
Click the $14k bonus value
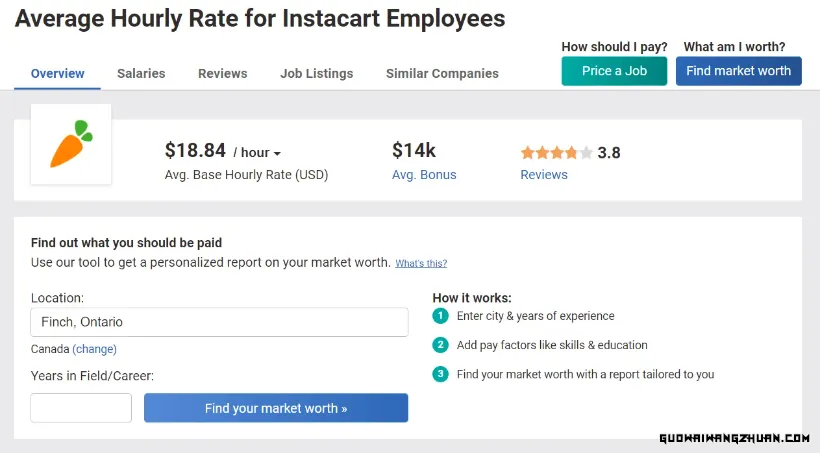coord(414,151)
